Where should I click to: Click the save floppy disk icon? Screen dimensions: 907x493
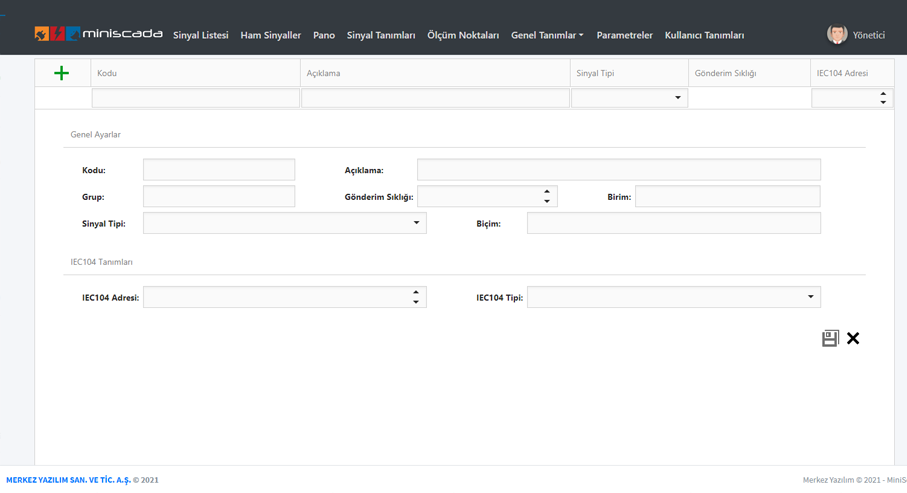(x=830, y=338)
